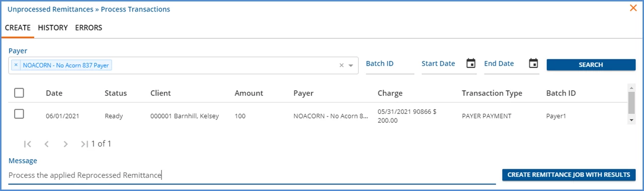This screenshot has height=191, width=644.
Task: Focus the End Date input field
Action: [505, 64]
